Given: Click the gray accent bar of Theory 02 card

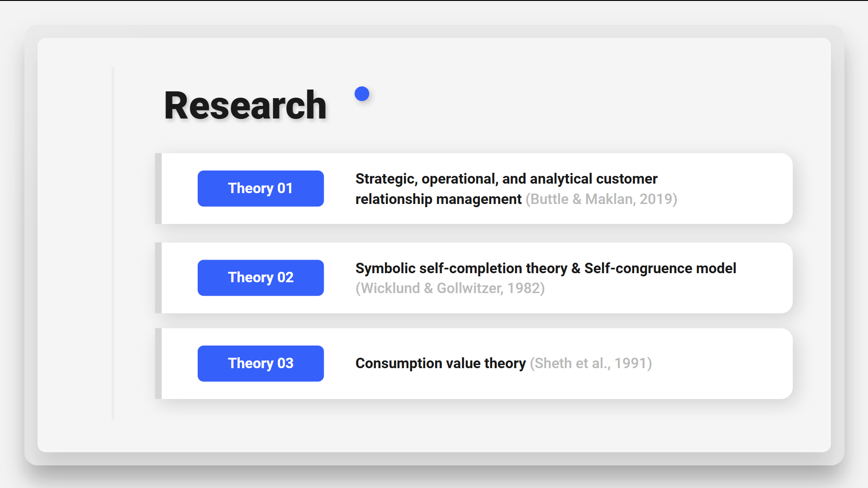Looking at the screenshot, I should click(158, 278).
